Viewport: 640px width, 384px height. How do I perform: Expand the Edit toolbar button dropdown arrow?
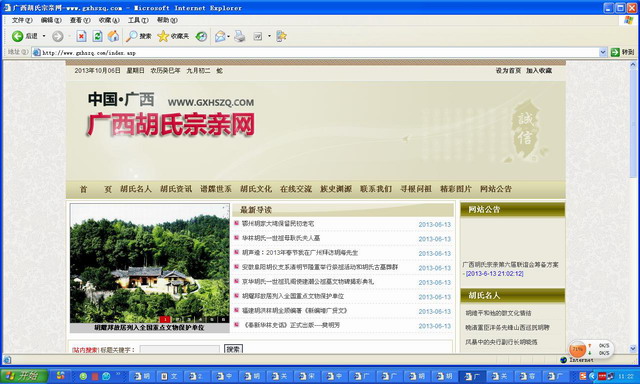tap(269, 36)
